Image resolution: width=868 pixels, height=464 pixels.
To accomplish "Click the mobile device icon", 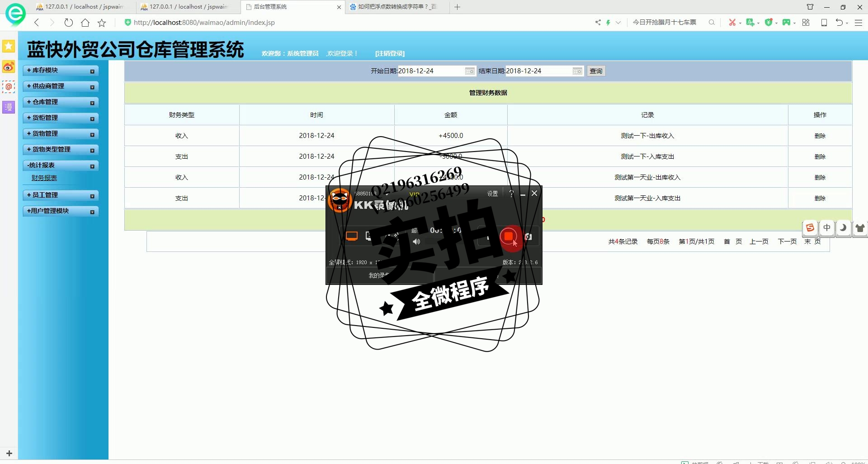I will pos(824,22).
